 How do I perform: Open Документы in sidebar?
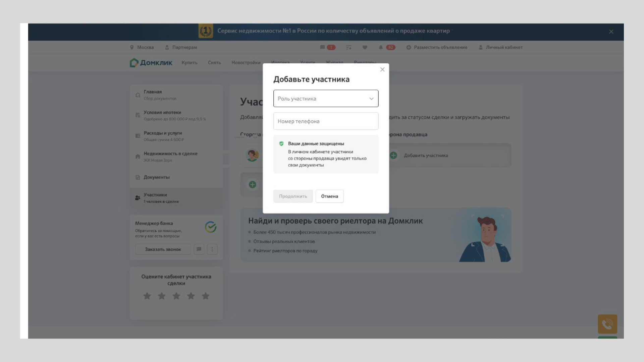coord(176,177)
